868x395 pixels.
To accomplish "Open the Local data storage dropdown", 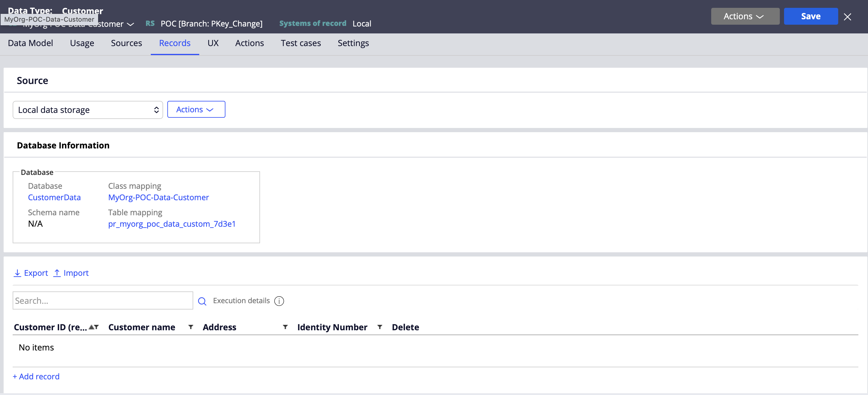I will (x=88, y=110).
